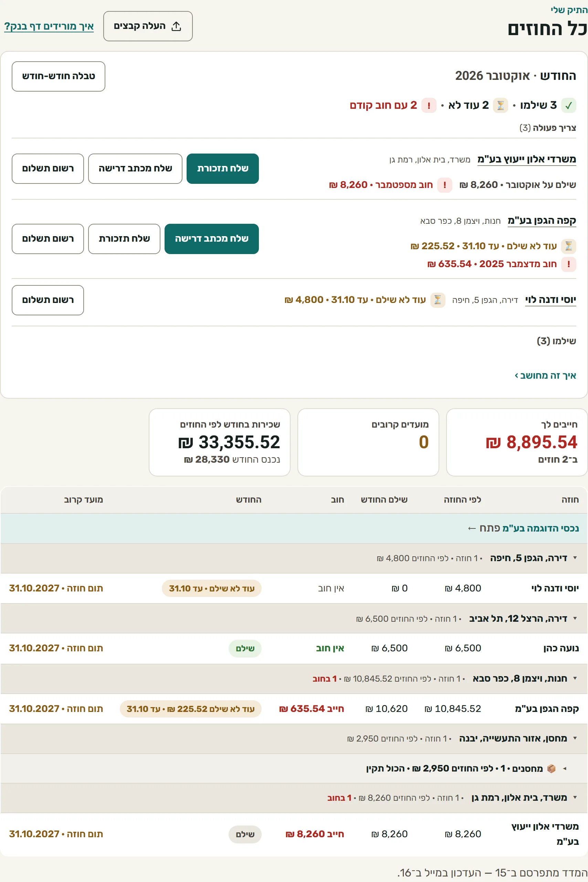Image resolution: width=588 pixels, height=882 pixels.
Task: Click the hourglass icon beside עוד לא שילם 225.52
Action: tap(568, 246)
